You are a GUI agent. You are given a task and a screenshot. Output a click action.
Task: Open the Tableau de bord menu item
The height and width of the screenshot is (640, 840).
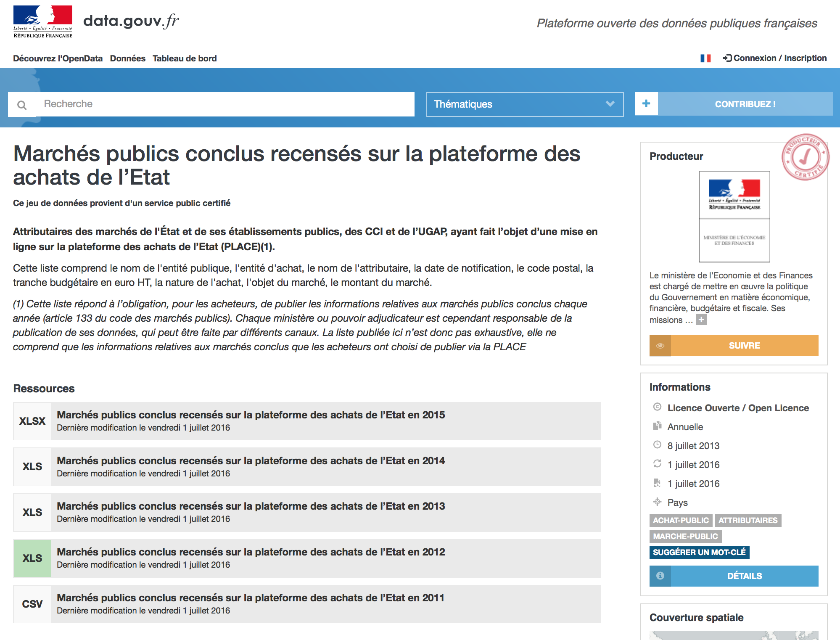185,58
